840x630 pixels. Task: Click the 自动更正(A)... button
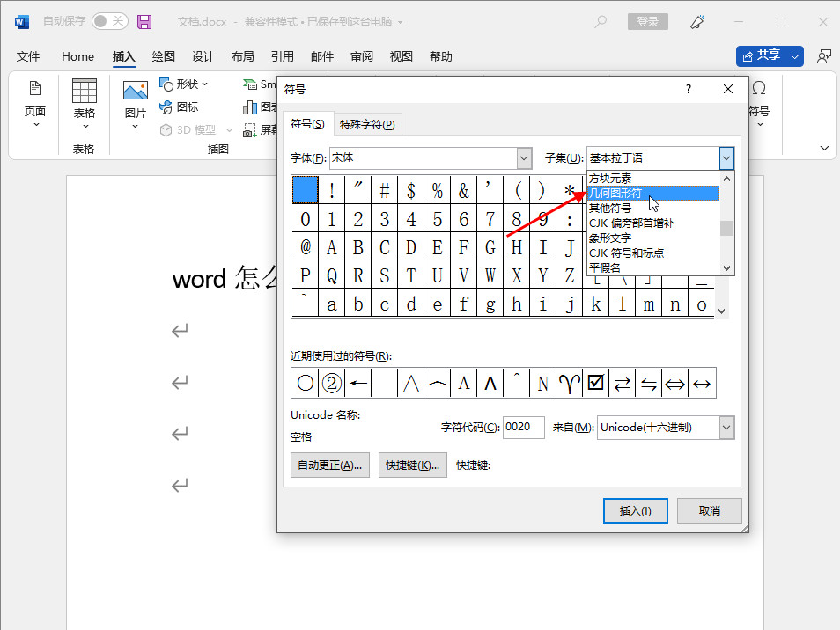pos(330,465)
